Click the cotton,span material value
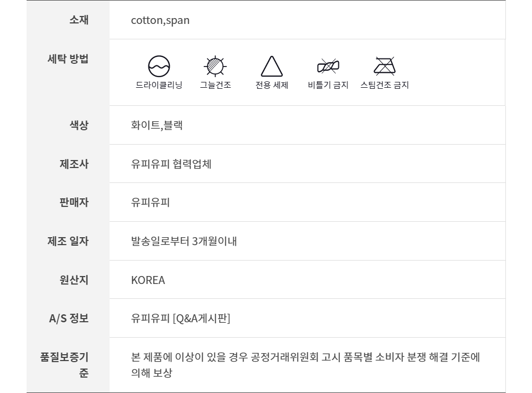 coord(160,21)
